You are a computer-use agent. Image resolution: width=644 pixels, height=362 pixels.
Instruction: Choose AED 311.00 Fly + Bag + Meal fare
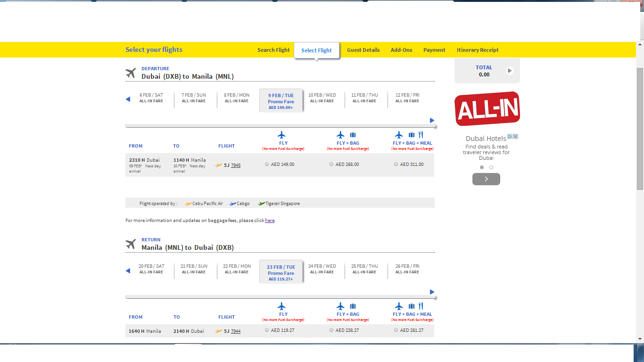tap(396, 165)
